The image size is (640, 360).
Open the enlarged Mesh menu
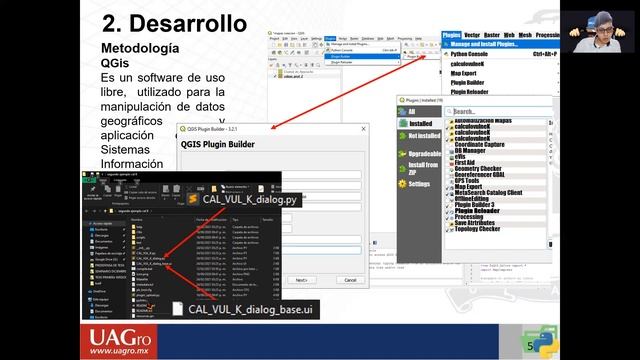[525, 35]
